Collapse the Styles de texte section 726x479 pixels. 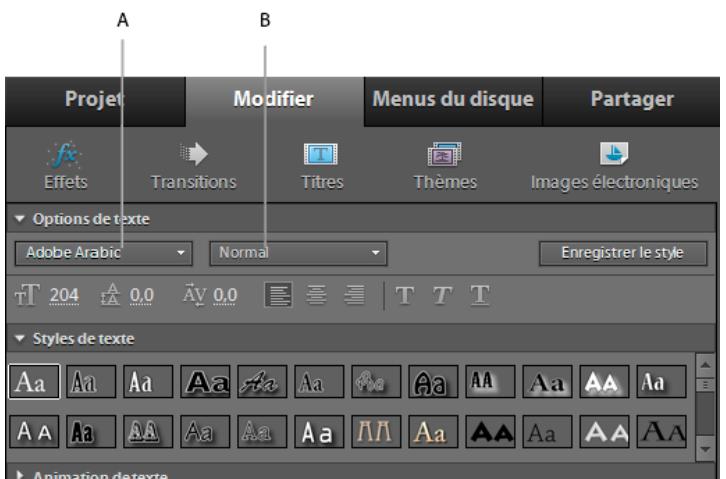(x=19, y=338)
